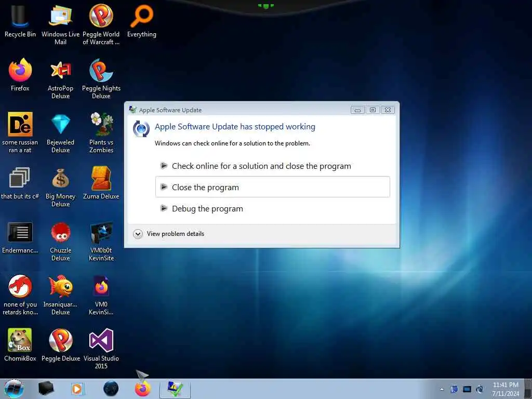Switch to Firefox in the taskbar
This screenshot has width=532, height=399.
click(x=142, y=389)
